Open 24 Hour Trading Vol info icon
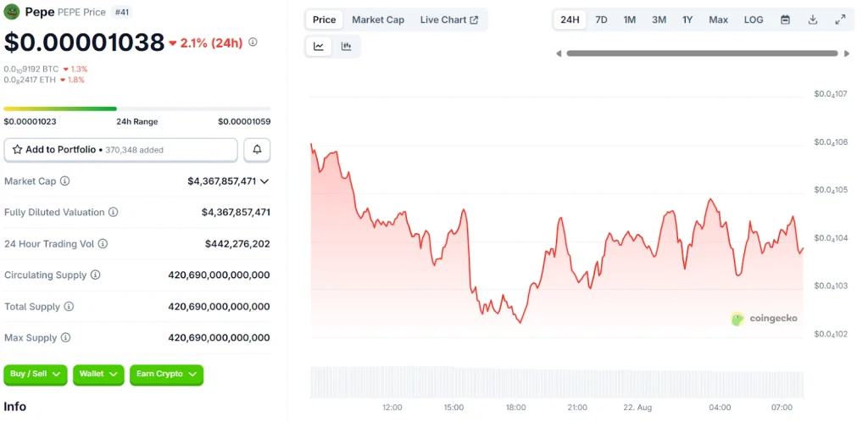Image resolution: width=868 pixels, height=422 pixels. coord(103,243)
